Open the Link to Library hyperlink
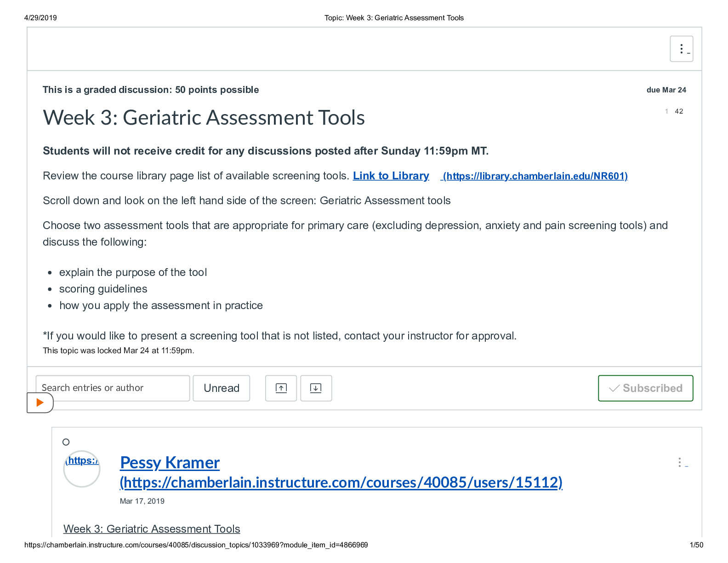The height and width of the screenshot is (563, 728). pos(391,176)
